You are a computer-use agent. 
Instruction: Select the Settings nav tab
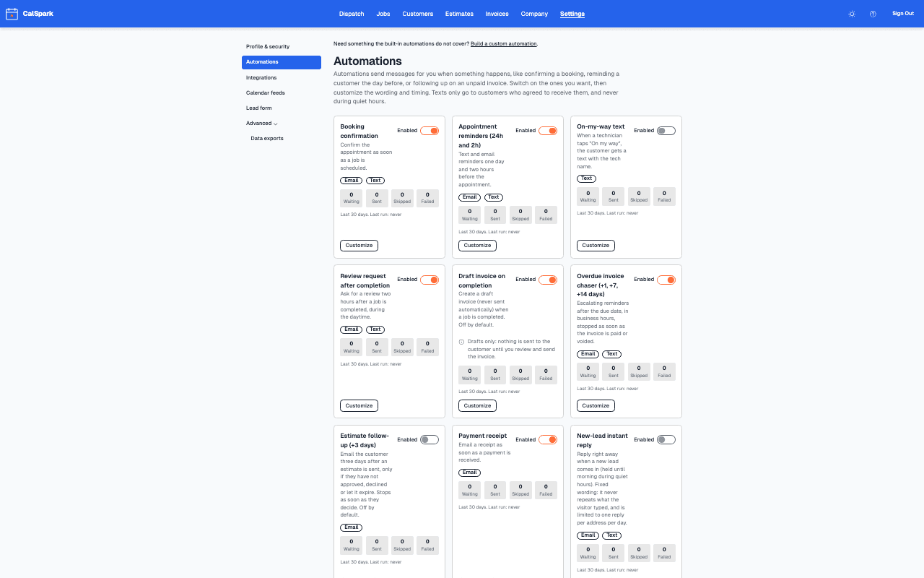(572, 14)
